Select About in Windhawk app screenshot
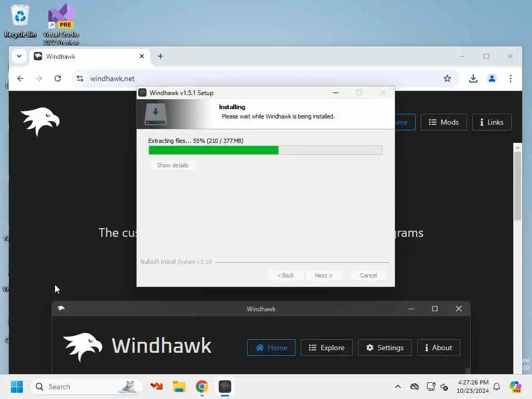532x399 pixels. tap(438, 348)
